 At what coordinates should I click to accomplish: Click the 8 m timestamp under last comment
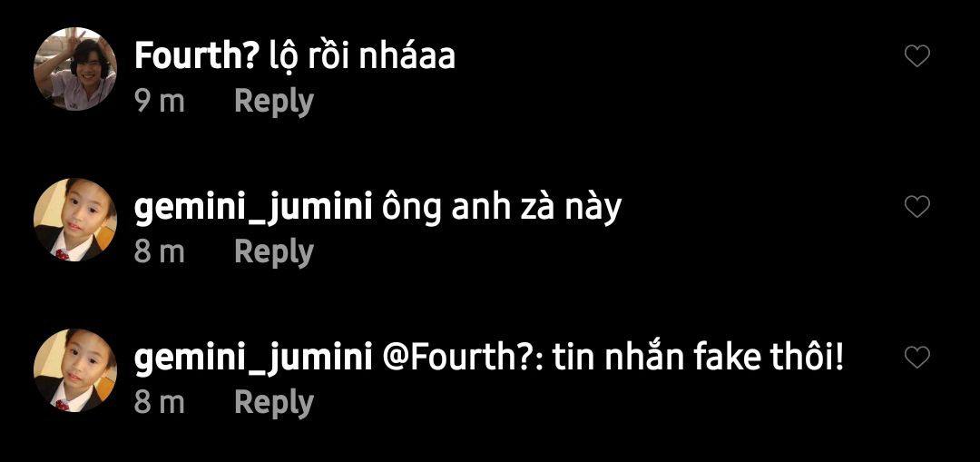coord(160,403)
